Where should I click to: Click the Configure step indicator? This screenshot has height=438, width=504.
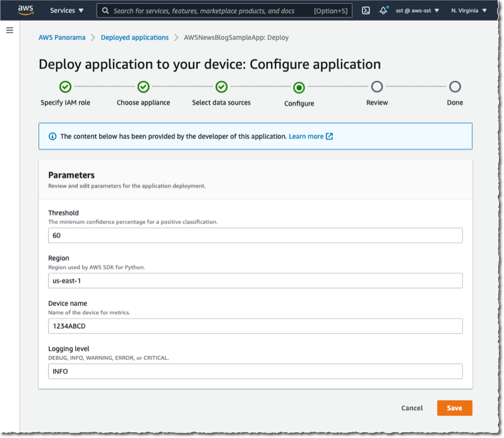pyautogui.click(x=299, y=87)
